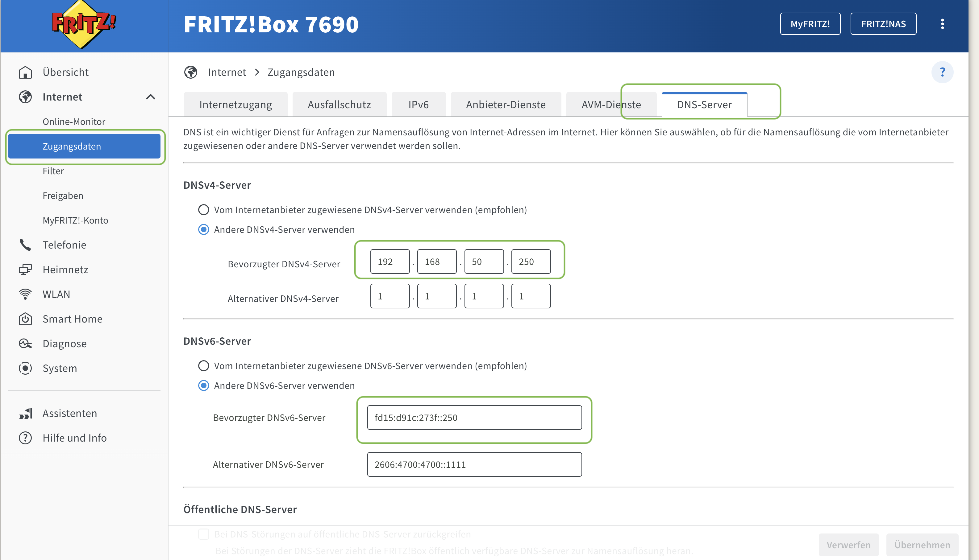
Task: Select Andere DNSv4-Server verwenden
Action: 204,229
